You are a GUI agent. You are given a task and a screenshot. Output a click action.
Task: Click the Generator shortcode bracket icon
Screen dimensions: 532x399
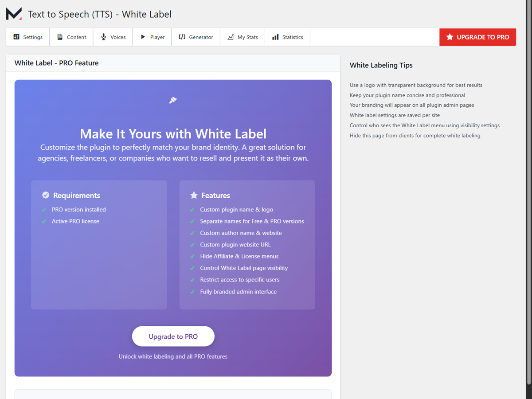[182, 37]
